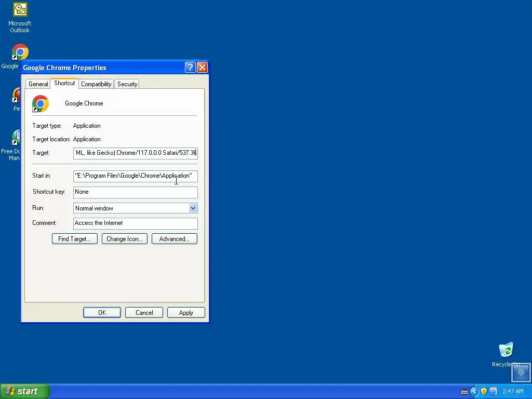Switch to the Compatibility tab

coord(96,84)
